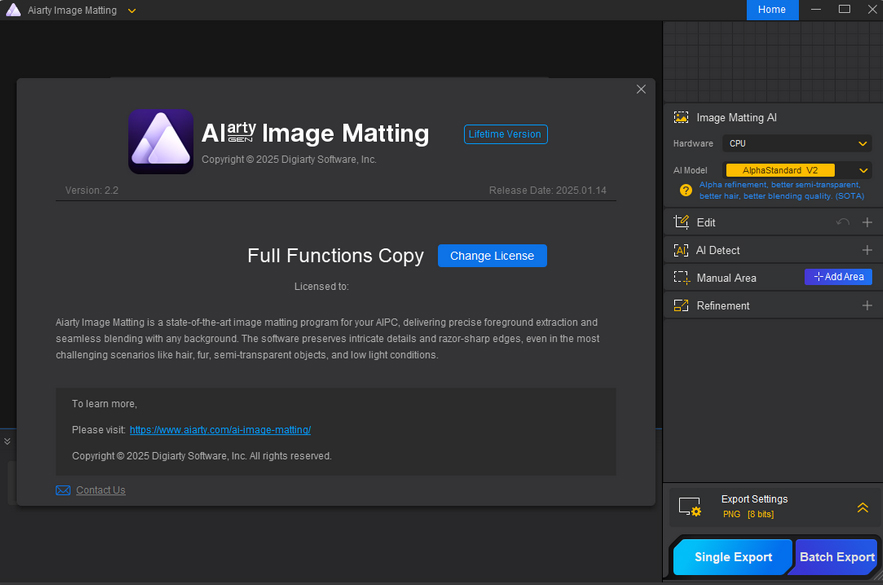This screenshot has width=883, height=585.
Task: Open the AI Model AlphaStandard V2 dropdown
Action: (797, 170)
